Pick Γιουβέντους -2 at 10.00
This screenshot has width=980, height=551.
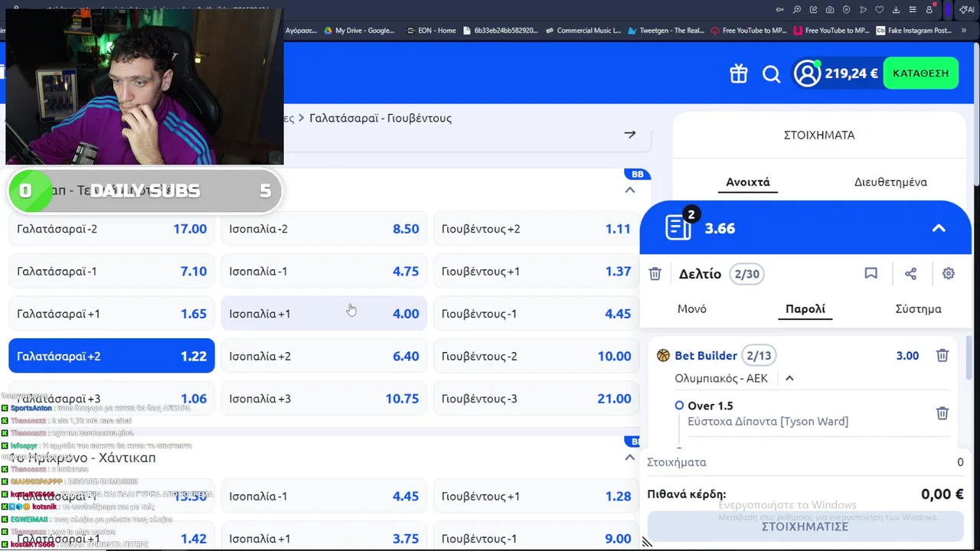pos(536,356)
